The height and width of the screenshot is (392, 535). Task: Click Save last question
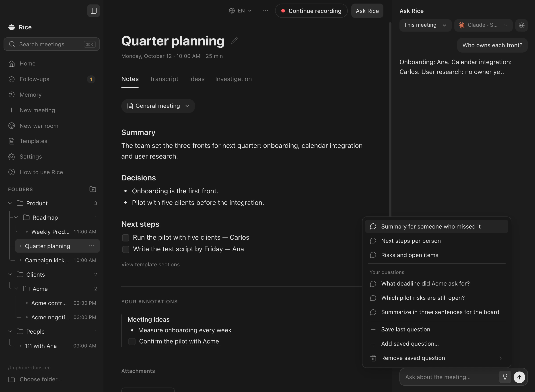click(x=436, y=329)
